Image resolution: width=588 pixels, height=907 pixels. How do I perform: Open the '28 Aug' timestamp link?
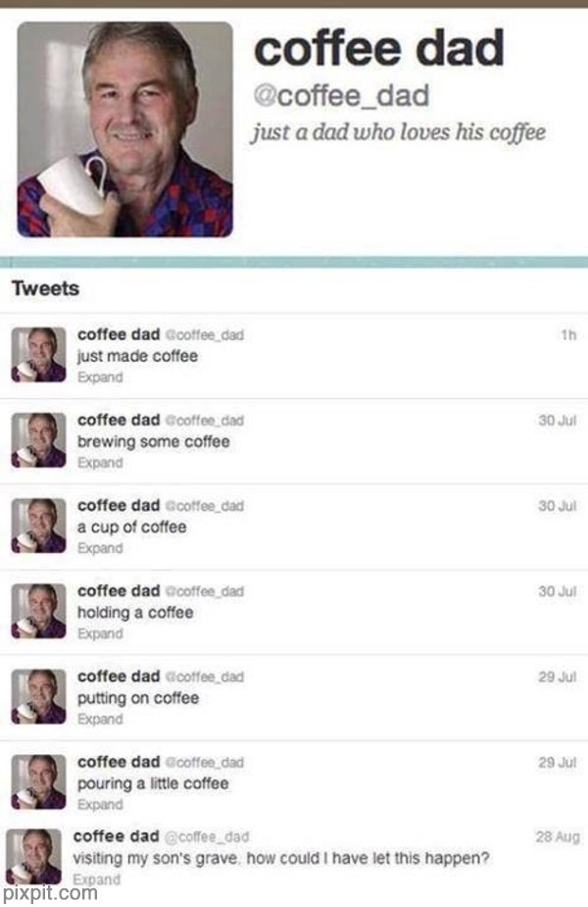558,836
